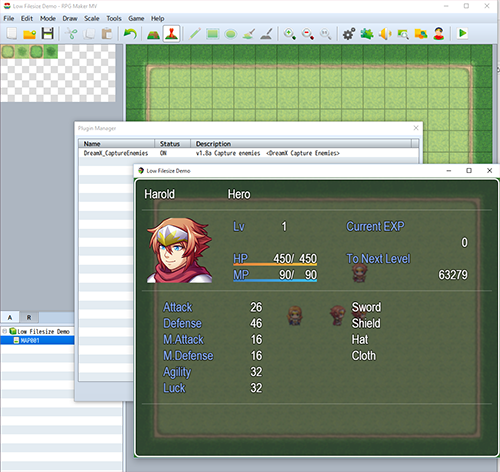Open the Game menu
The height and width of the screenshot is (472, 500).
click(136, 18)
